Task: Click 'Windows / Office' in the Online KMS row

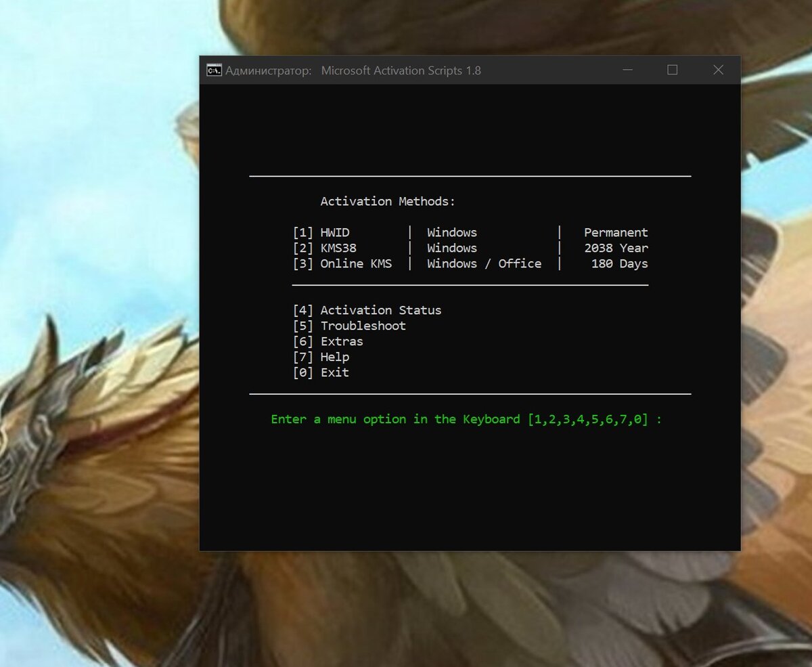Action: [484, 263]
